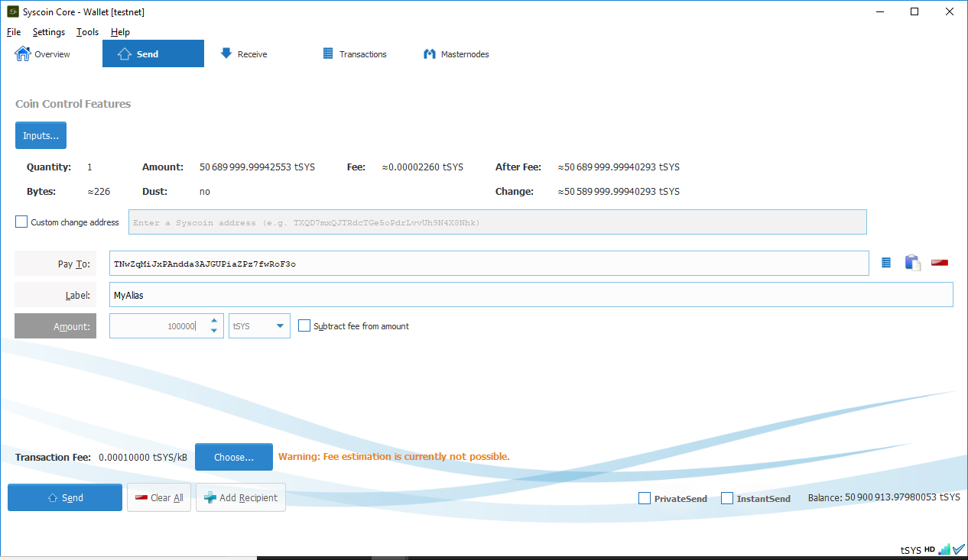Viewport: 968px width, 560px height.
Task: Click the synchronization checkmark status icon
Action: tap(959, 549)
